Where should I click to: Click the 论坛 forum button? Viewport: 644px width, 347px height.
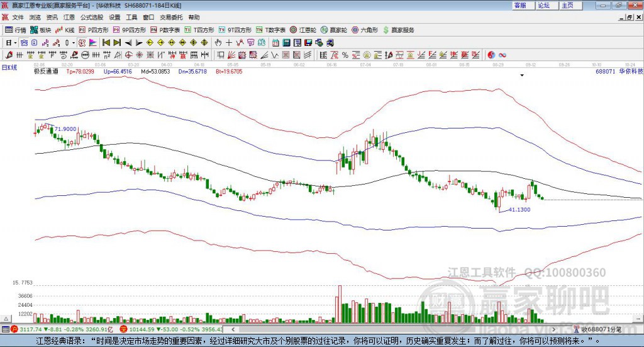point(547,5)
